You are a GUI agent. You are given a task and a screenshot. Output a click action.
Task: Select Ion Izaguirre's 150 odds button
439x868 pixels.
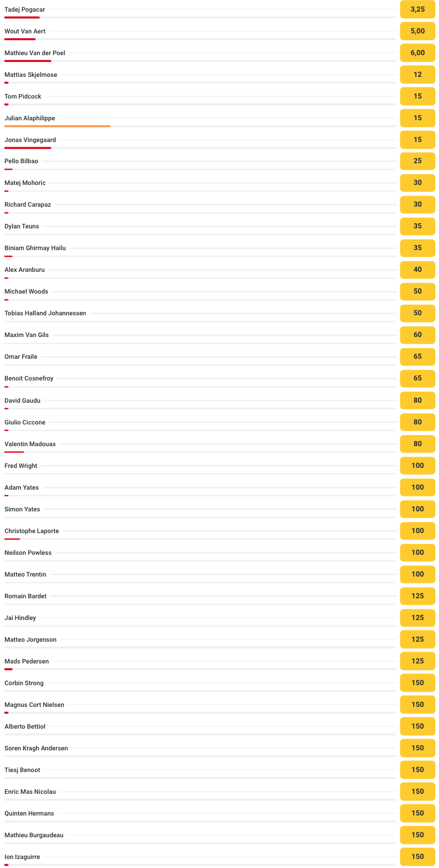(417, 857)
